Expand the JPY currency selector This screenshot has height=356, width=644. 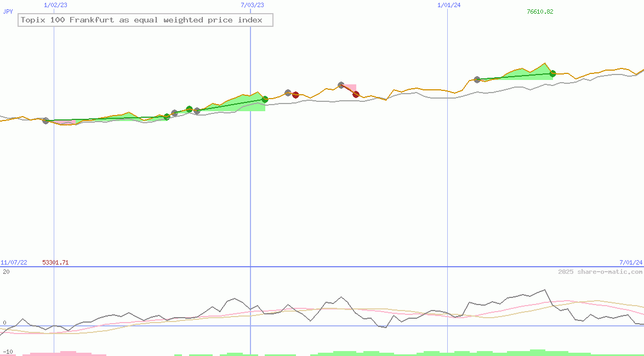(8, 12)
